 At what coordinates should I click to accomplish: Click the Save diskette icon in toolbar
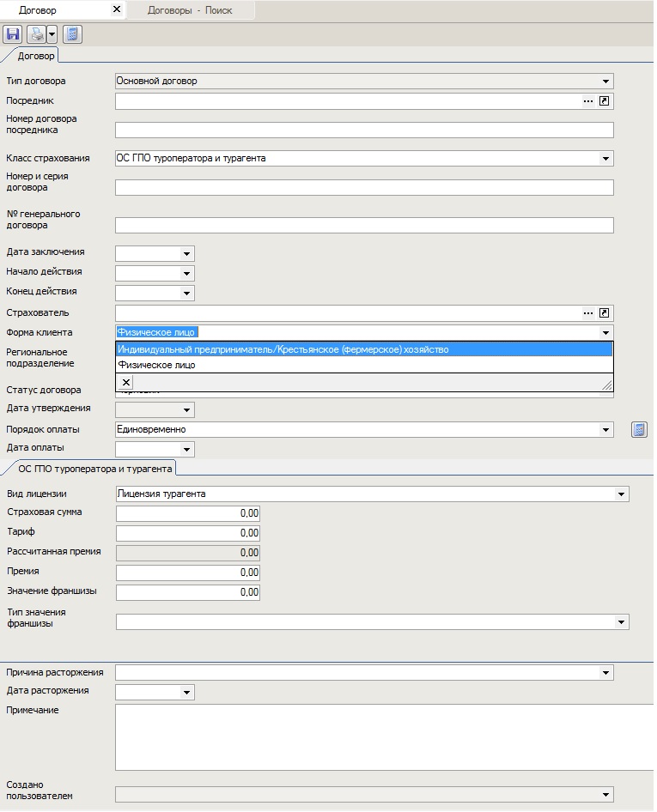(x=12, y=34)
